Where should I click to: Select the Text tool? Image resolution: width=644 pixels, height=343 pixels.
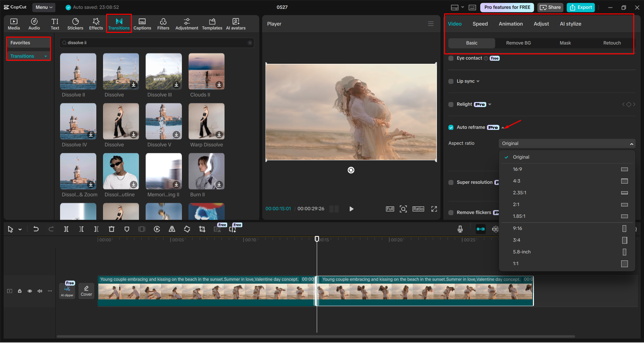(x=55, y=23)
